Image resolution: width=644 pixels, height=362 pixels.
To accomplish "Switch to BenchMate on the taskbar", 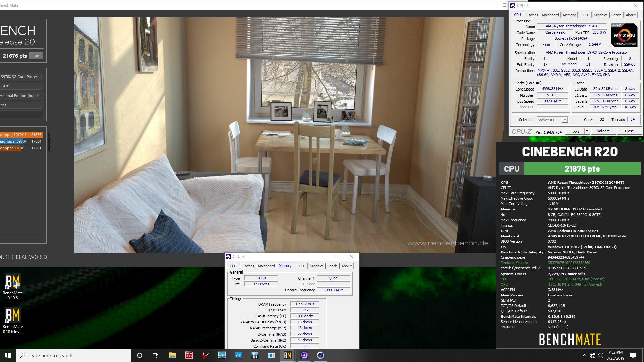I will click(x=287, y=355).
